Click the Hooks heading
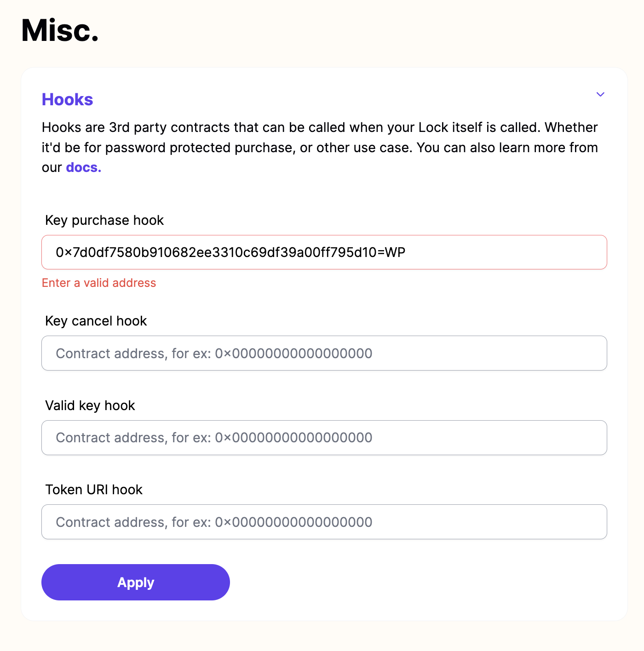 pos(67,99)
